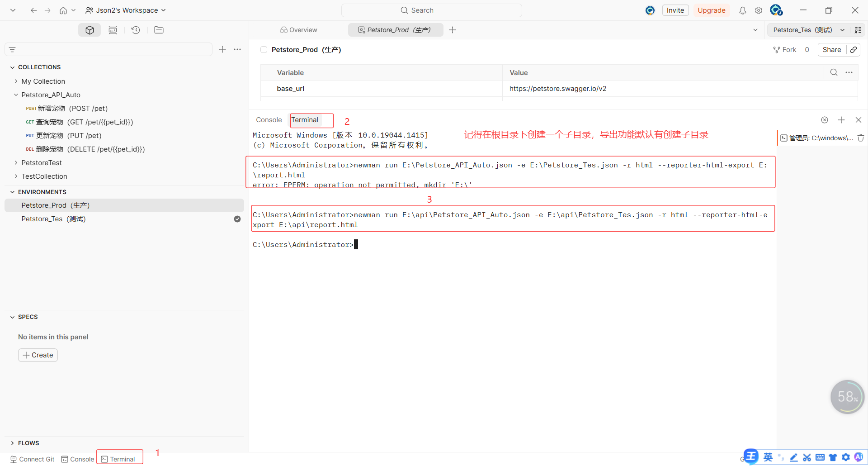
Task: Open sidebar more options ellipsis
Action: [237, 49]
